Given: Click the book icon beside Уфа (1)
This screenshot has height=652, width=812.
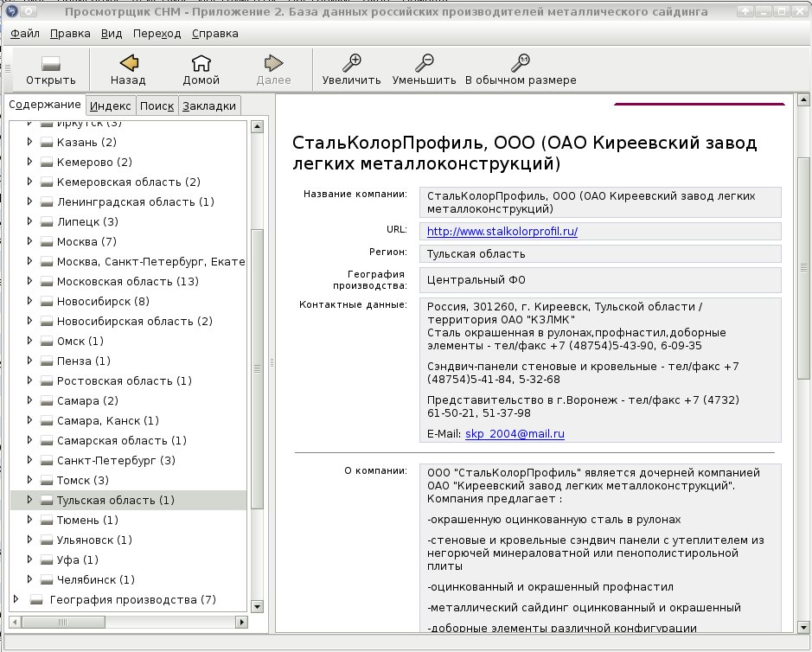Looking at the screenshot, I should click(47, 559).
